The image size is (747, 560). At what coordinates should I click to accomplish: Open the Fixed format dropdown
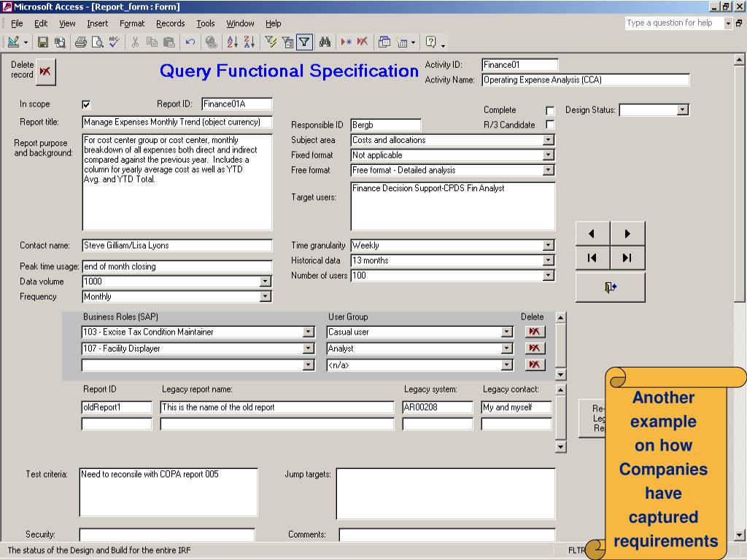coord(549,155)
